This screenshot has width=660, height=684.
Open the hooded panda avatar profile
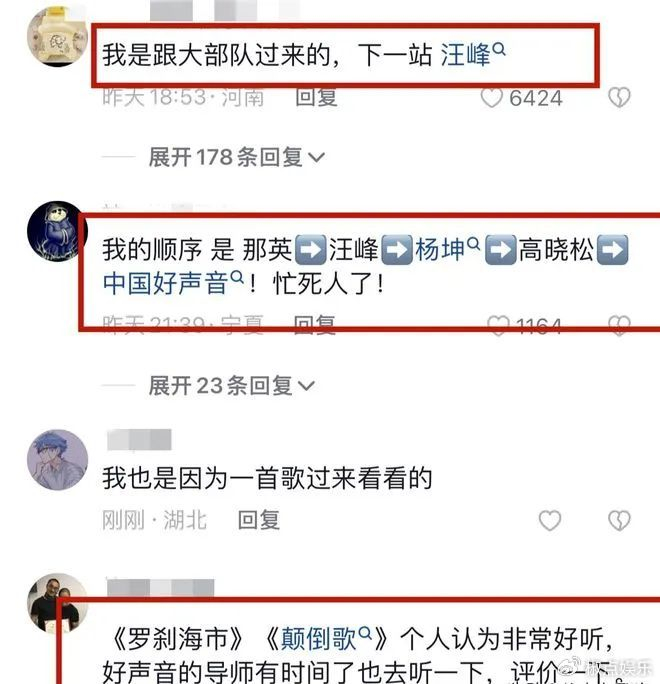(x=58, y=232)
